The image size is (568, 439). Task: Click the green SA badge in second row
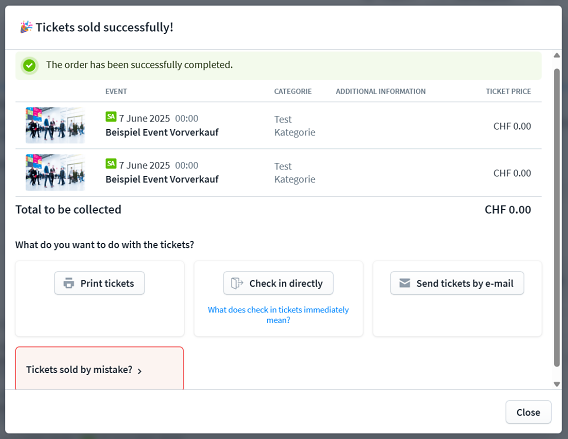pyautogui.click(x=111, y=164)
